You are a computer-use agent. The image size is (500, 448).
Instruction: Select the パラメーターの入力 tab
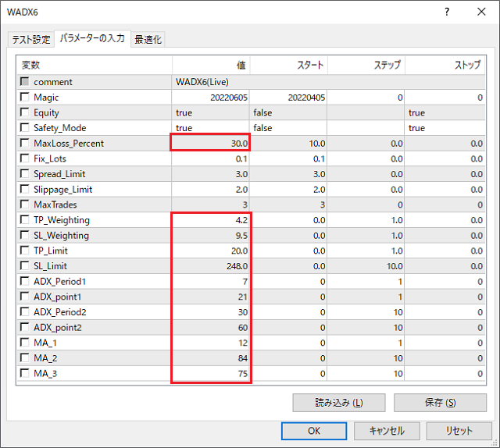pyautogui.click(x=92, y=38)
